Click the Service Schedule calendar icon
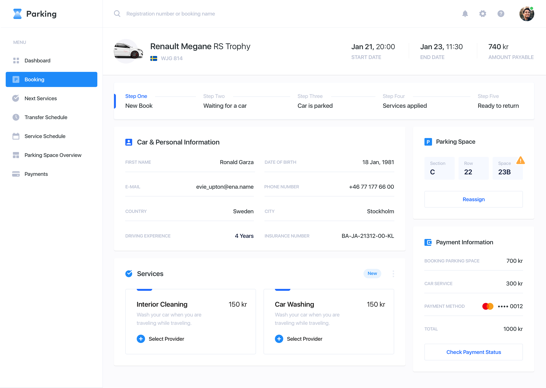 (x=16, y=136)
